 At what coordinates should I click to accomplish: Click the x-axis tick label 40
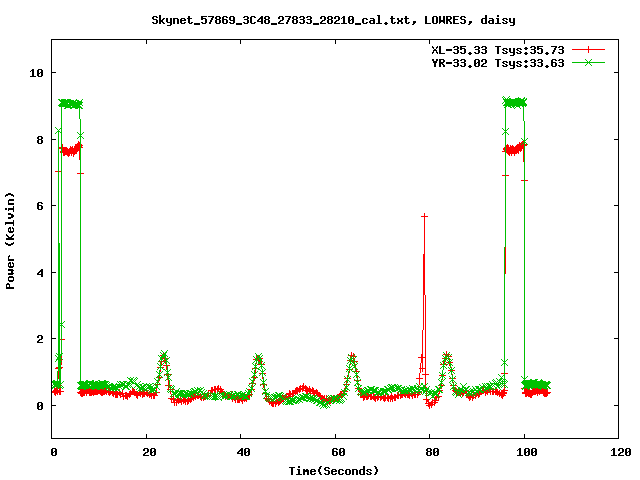coord(243,452)
